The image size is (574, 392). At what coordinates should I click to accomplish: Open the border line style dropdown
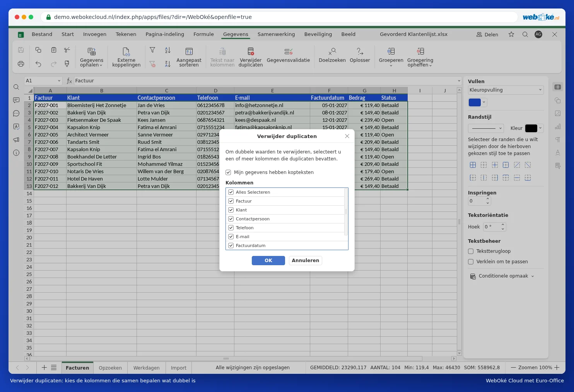click(486, 128)
